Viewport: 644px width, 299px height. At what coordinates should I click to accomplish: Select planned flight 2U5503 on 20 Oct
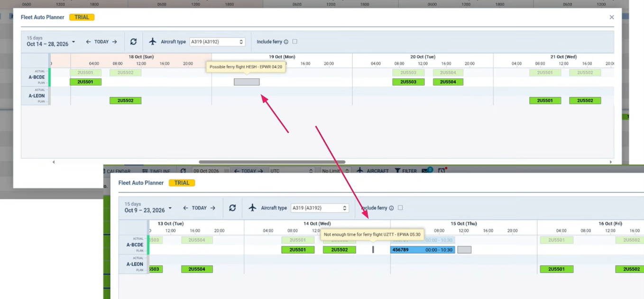tap(408, 82)
